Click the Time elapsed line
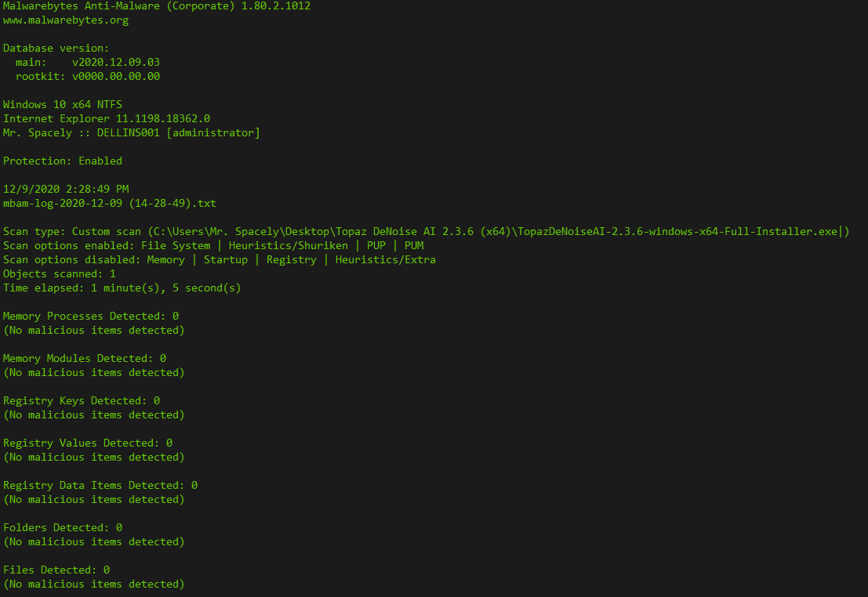Screen dimensions: 868x597 tap(122, 288)
